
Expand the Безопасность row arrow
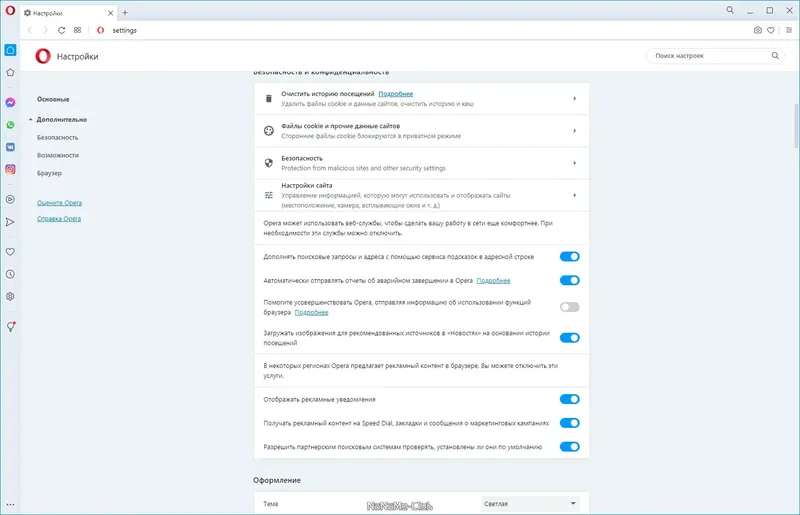tap(574, 163)
